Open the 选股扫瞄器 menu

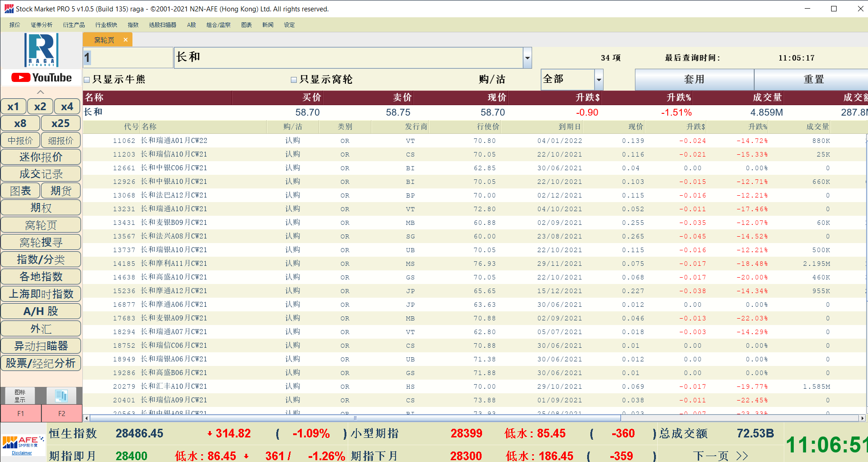pyautogui.click(x=162, y=25)
